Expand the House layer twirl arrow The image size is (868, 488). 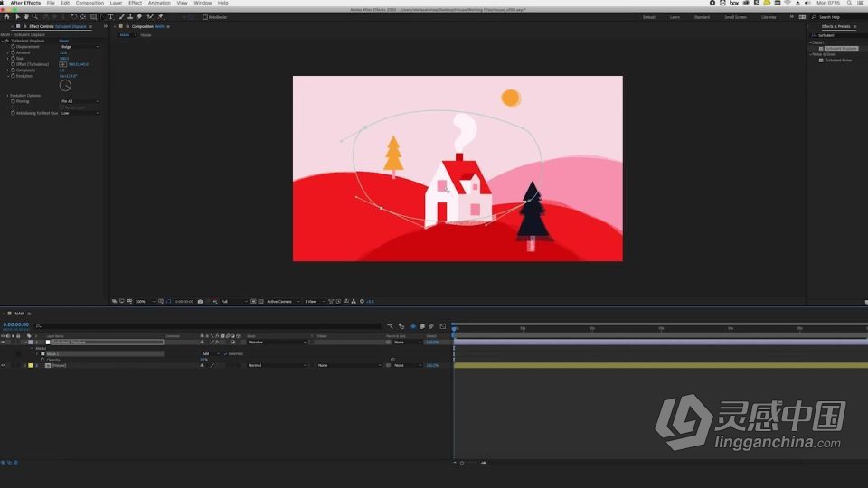coord(24,366)
